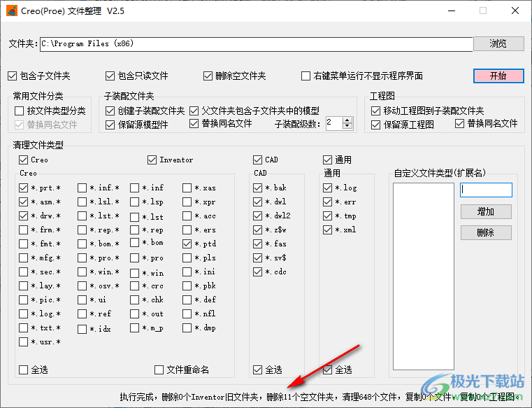
Task: Check the *.dmp checkbox
Action: pyautogui.click(x=187, y=328)
